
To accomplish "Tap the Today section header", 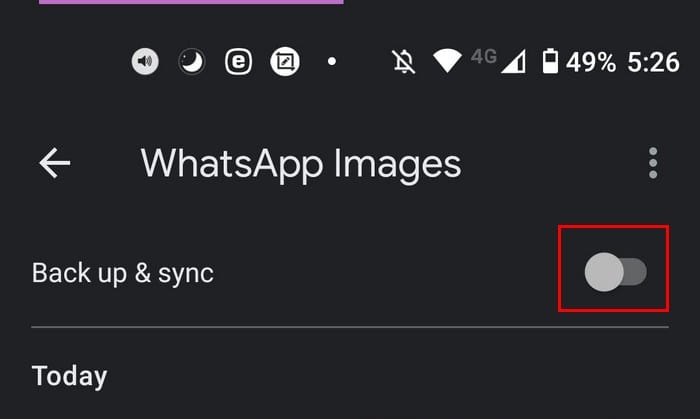I will point(69,376).
